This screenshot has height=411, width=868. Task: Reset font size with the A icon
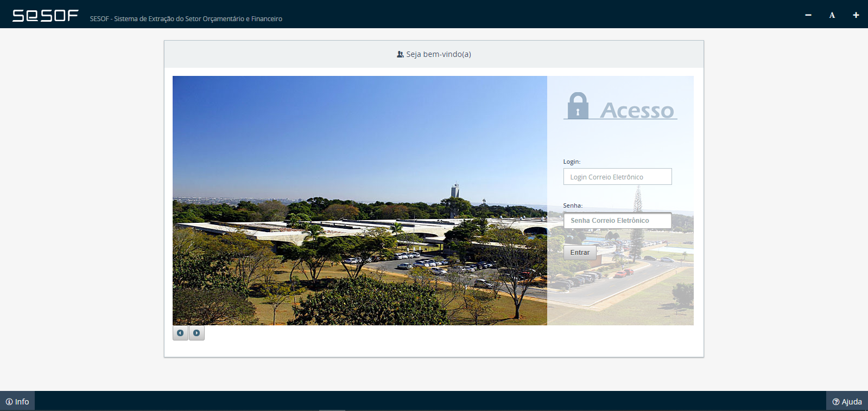pos(832,15)
